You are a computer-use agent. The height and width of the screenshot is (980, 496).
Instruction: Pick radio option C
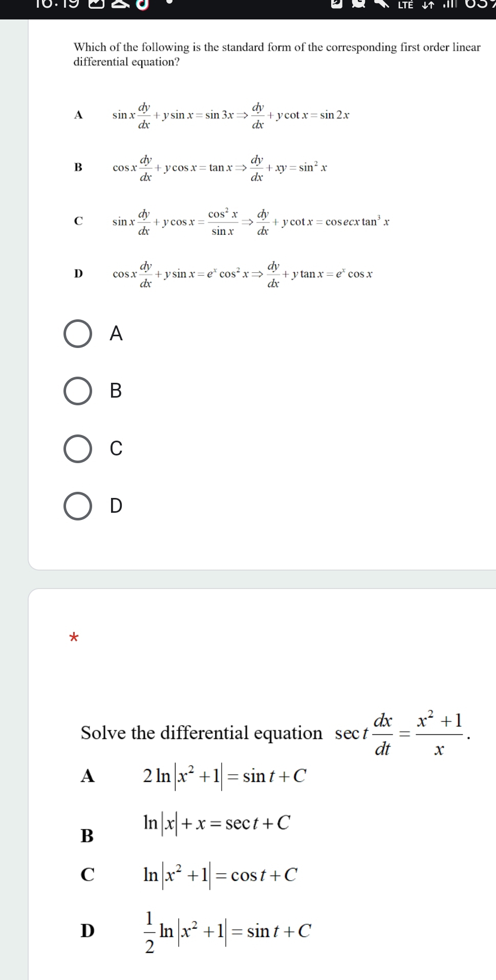point(78,449)
